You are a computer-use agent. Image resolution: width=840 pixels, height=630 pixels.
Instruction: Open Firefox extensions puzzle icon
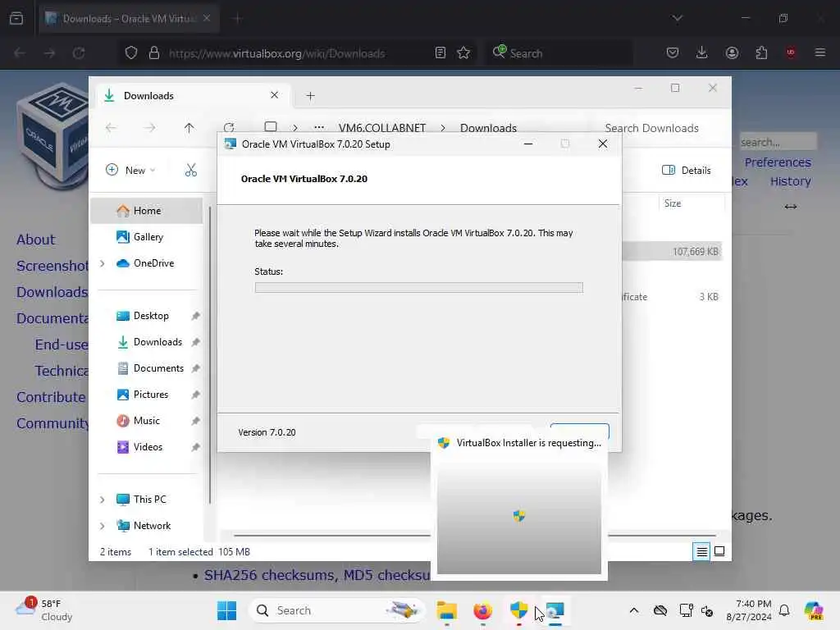pos(761,53)
